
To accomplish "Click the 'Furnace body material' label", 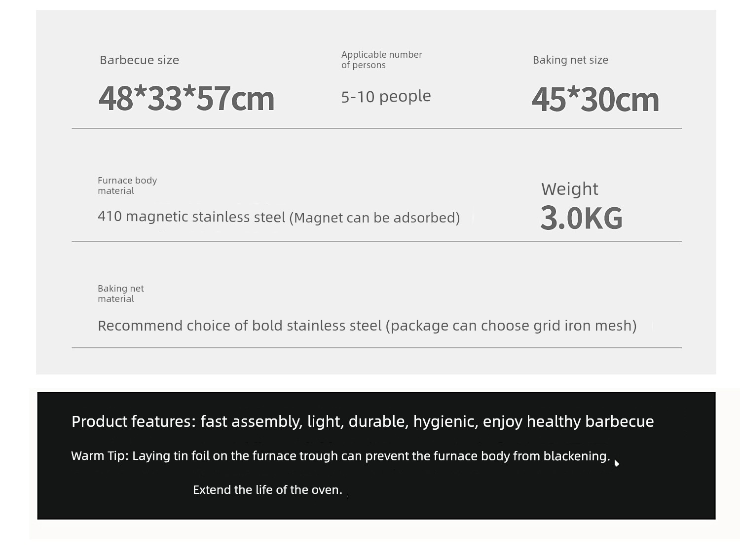I will click(127, 186).
